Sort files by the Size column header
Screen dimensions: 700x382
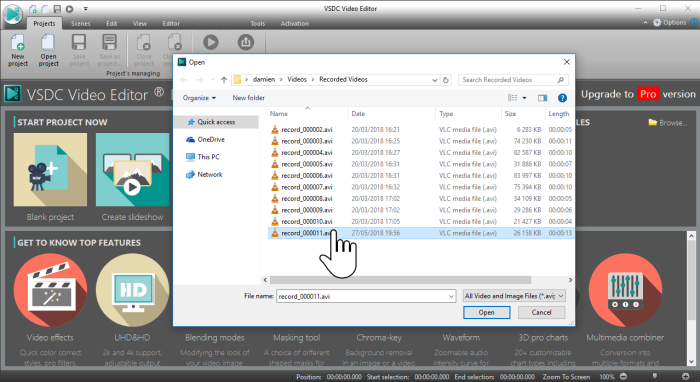510,114
